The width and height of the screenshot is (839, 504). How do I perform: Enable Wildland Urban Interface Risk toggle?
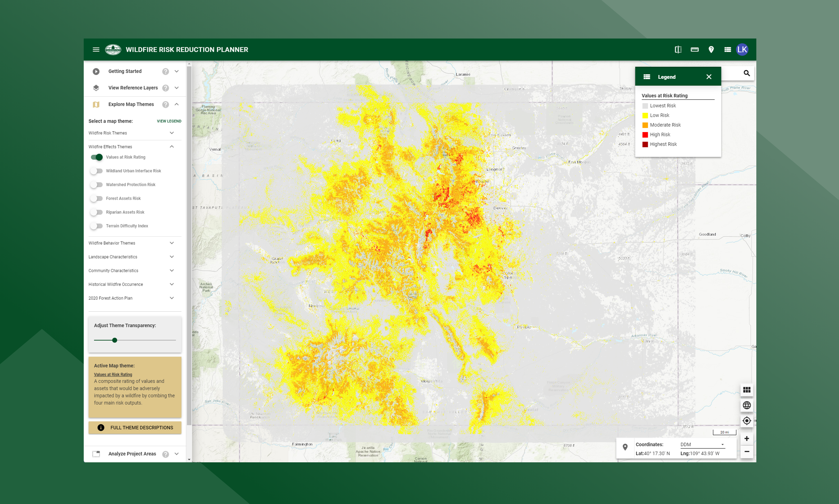pos(96,171)
